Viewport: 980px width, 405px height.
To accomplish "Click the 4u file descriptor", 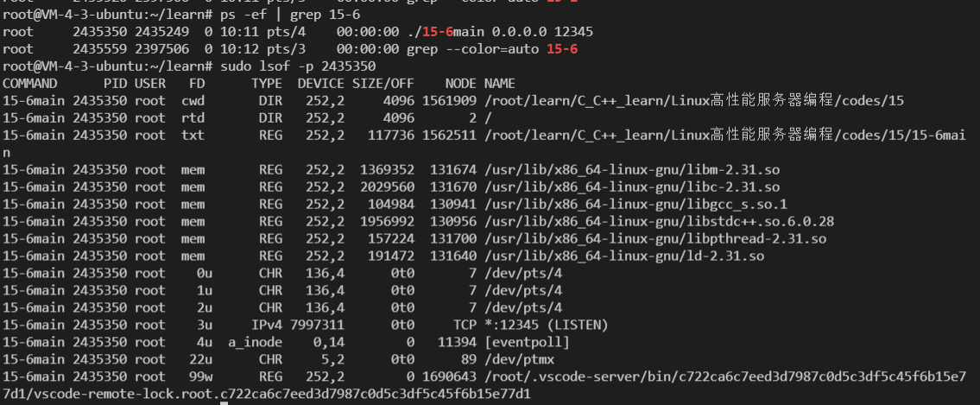I will [x=205, y=343].
